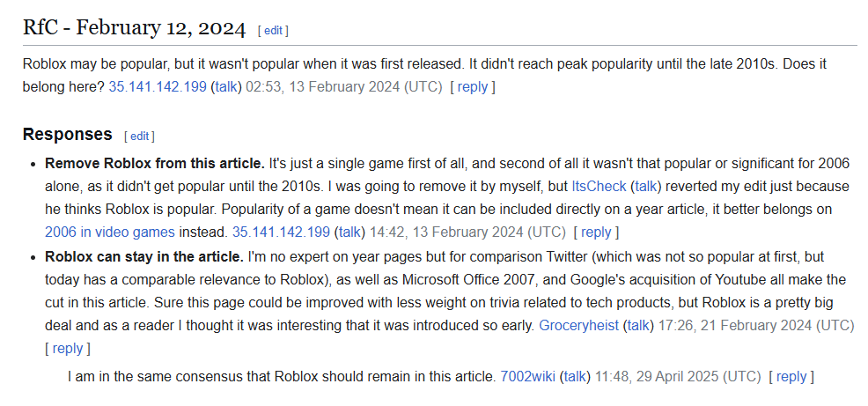Open the talk link beside ItsCheck
The width and height of the screenshot is (868, 406).
tap(647, 187)
